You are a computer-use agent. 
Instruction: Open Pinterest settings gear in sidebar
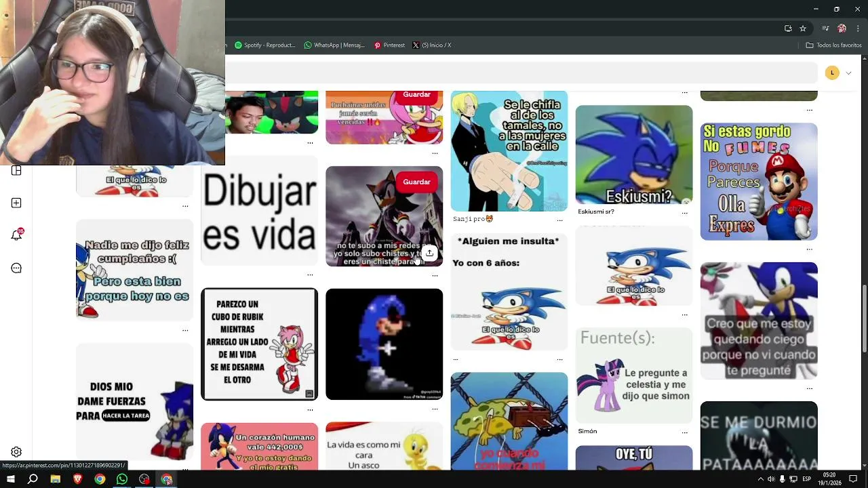[16, 452]
